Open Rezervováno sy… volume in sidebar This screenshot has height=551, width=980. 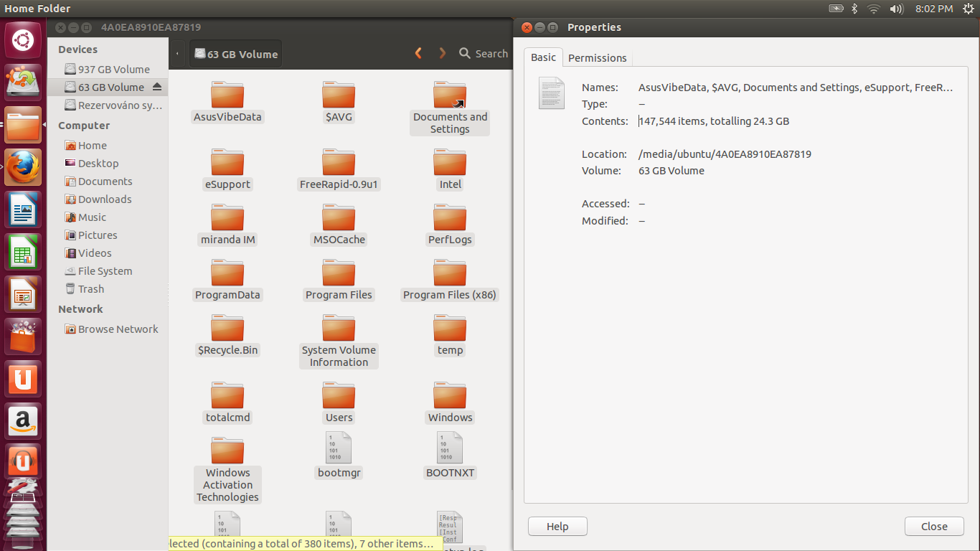(x=108, y=105)
